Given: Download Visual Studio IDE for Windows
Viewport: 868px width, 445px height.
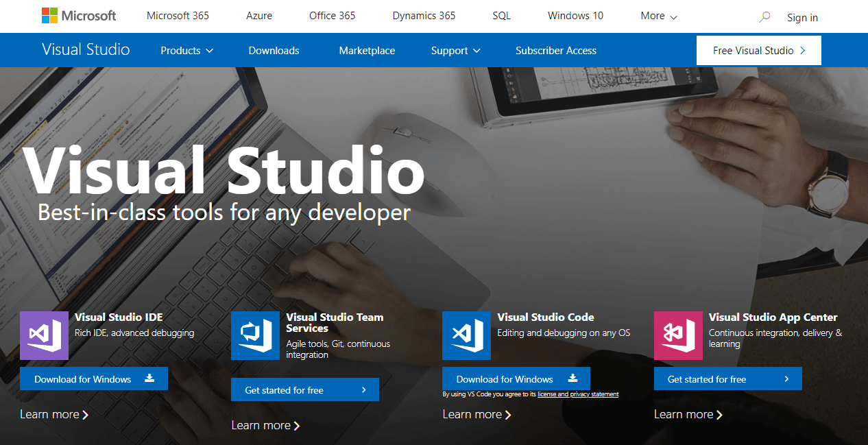Looking at the screenshot, I should click(94, 378).
